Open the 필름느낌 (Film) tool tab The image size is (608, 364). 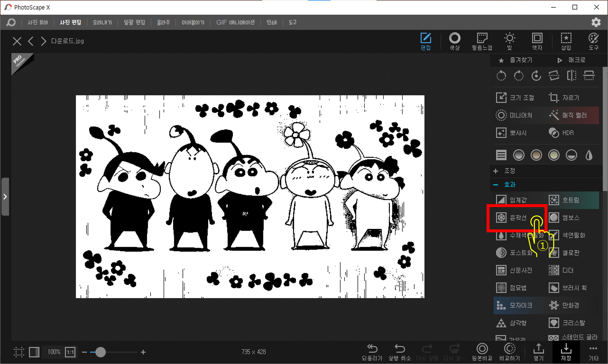pos(482,41)
